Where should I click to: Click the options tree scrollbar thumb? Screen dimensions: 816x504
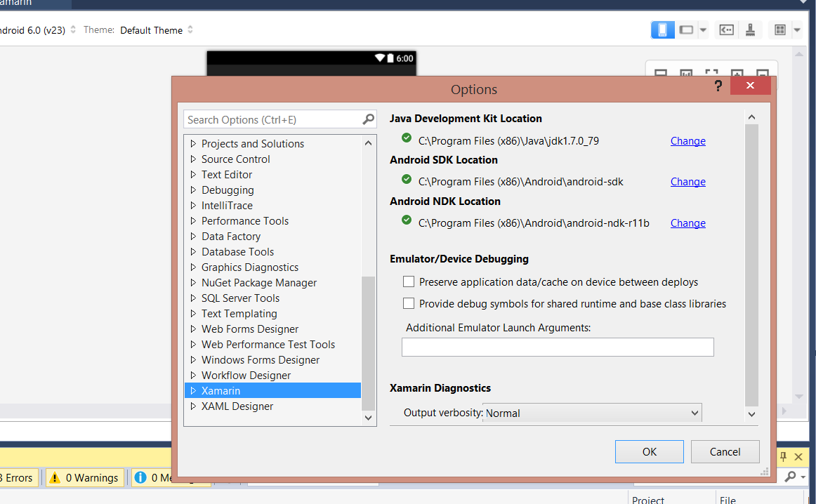[368, 343]
